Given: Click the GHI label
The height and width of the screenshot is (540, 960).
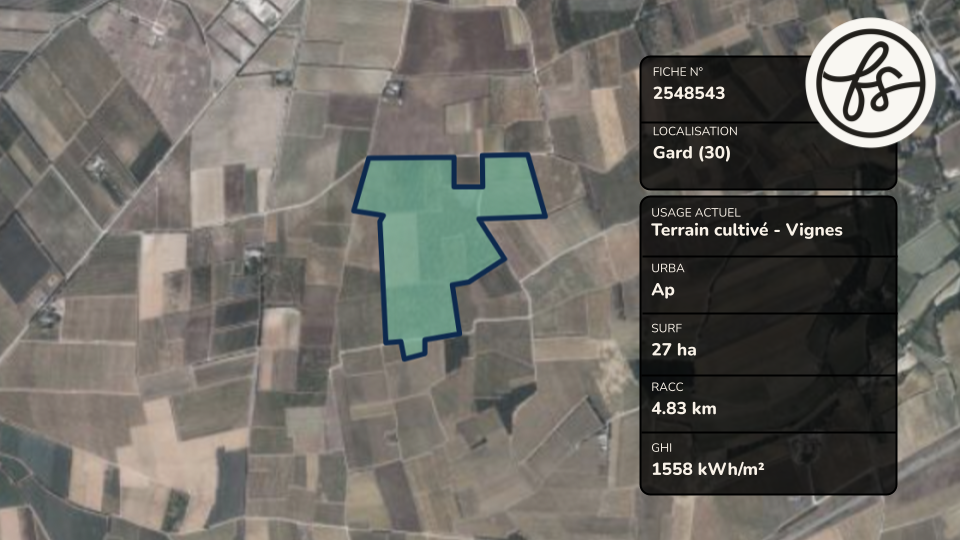Looking at the screenshot, I should [x=662, y=448].
